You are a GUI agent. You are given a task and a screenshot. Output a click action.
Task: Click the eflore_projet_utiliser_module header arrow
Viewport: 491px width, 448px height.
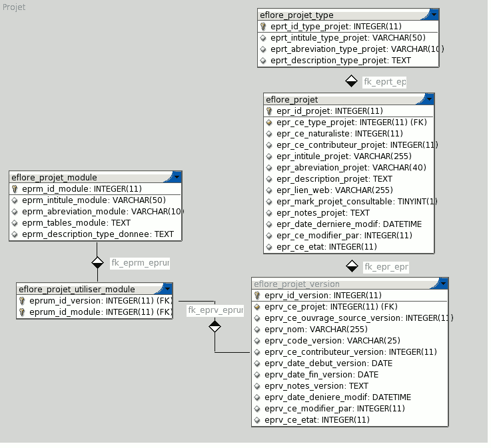[167, 289]
